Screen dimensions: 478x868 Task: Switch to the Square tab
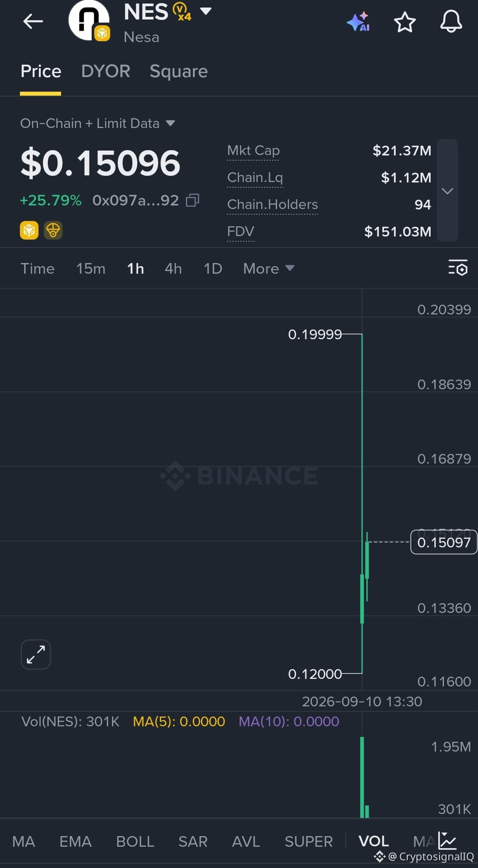(x=179, y=71)
